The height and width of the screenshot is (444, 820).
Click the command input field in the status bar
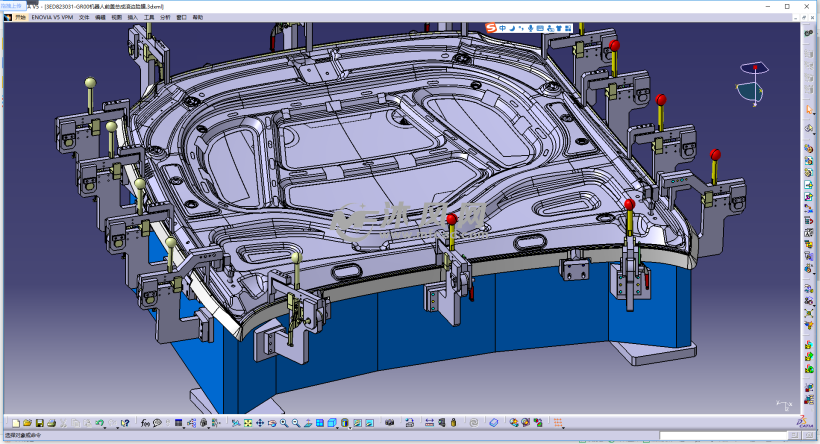coord(723,435)
